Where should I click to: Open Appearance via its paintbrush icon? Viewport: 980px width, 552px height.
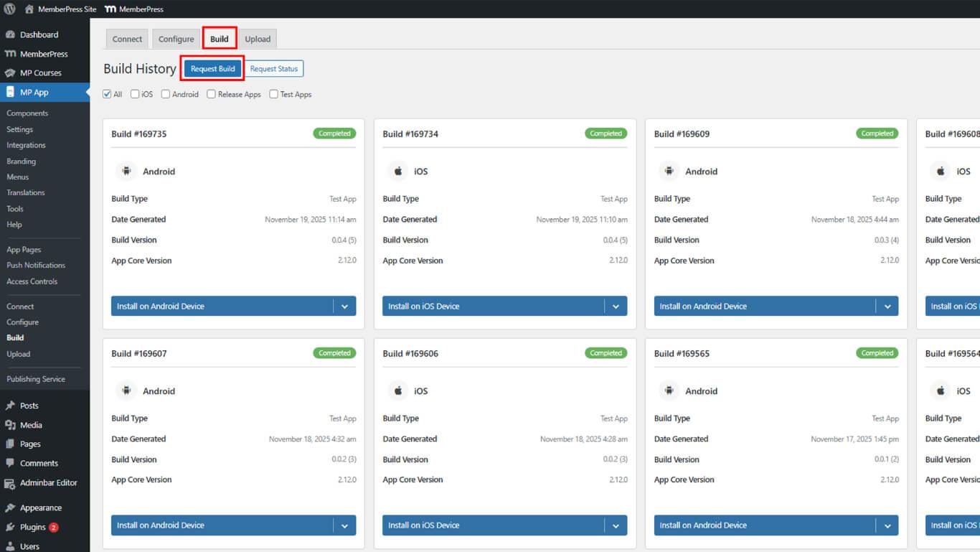point(10,507)
